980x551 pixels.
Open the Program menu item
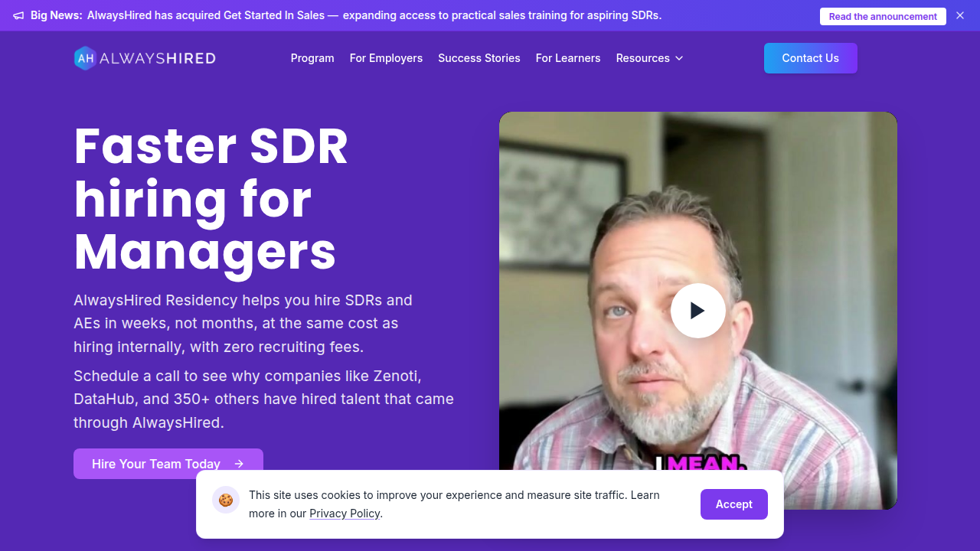(x=312, y=58)
